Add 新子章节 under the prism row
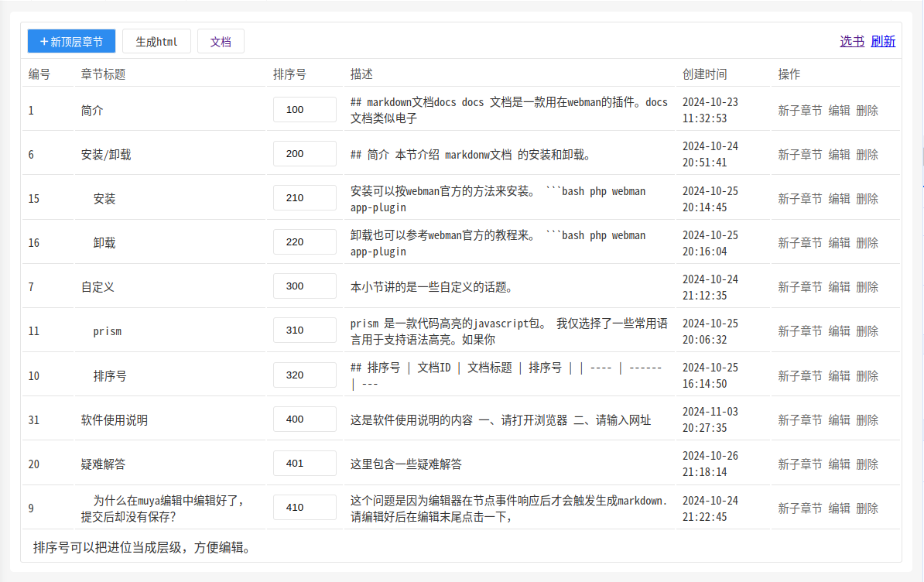 point(799,332)
